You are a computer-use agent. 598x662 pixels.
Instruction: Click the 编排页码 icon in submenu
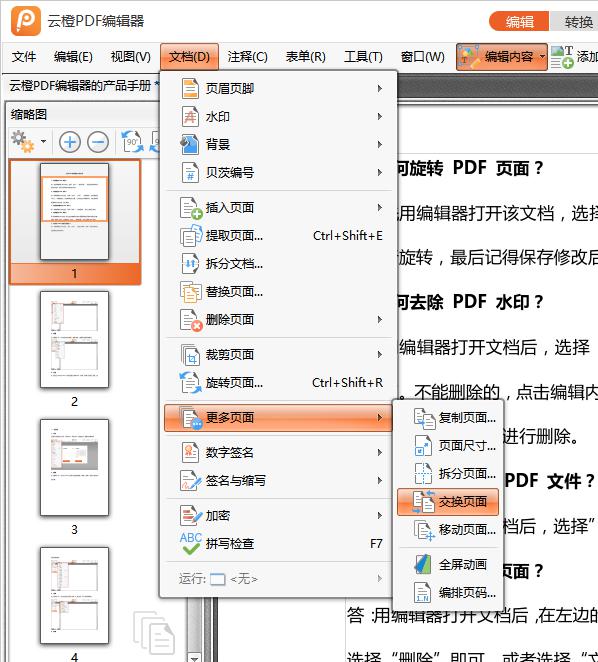(x=423, y=592)
